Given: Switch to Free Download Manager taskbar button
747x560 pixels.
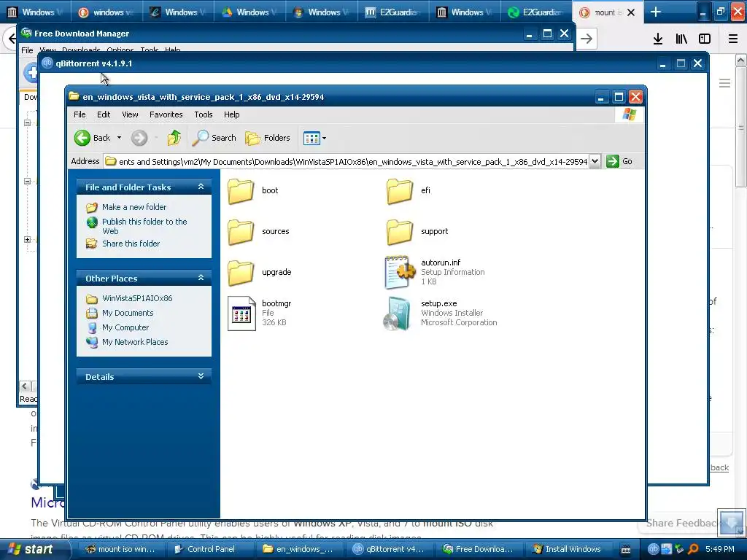Looking at the screenshot, I should 478,549.
